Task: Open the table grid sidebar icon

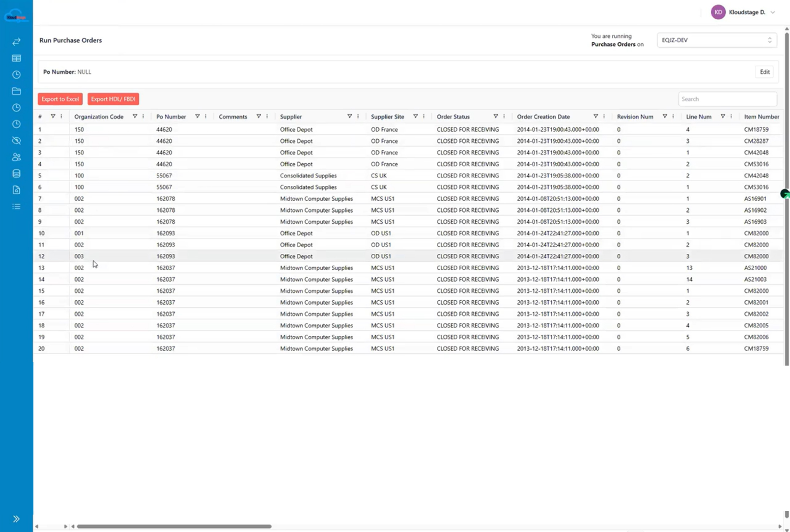Action: coord(16,58)
